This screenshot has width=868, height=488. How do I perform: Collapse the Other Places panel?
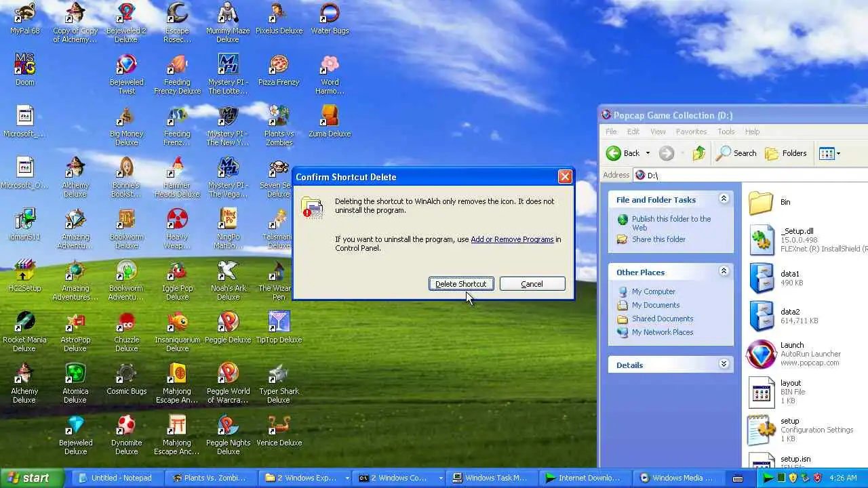tap(724, 271)
